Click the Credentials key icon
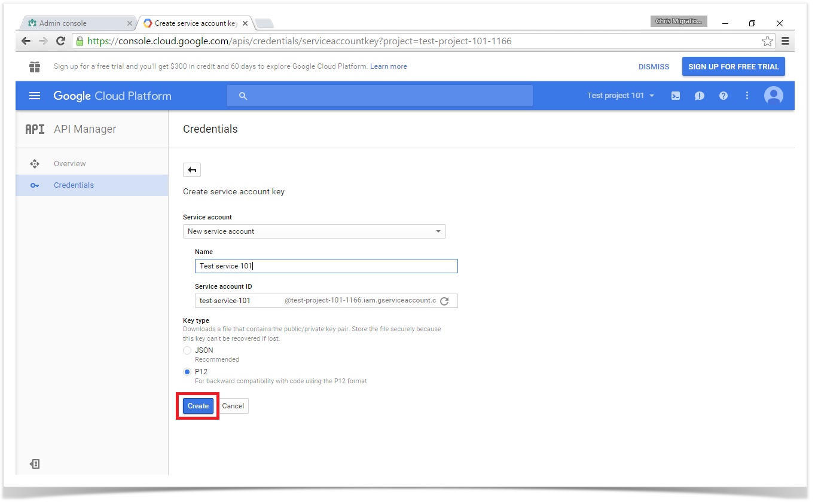Viewport: 815px width, 504px height. (35, 185)
